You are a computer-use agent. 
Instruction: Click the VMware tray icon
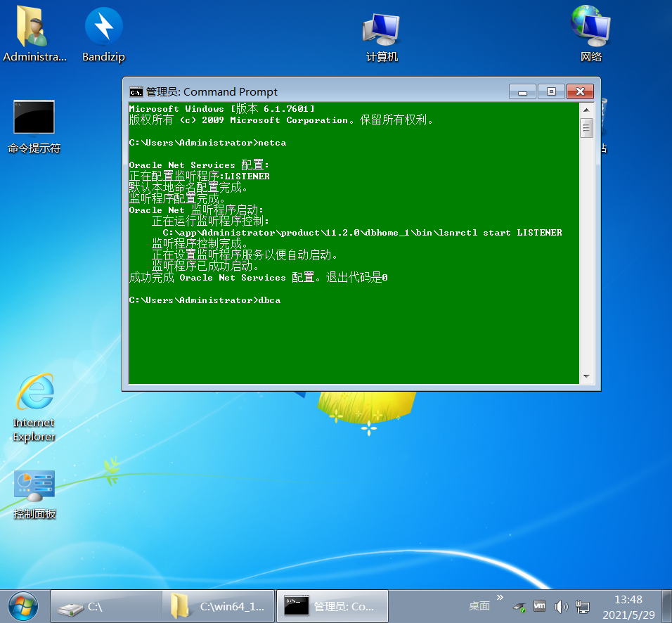point(538,606)
